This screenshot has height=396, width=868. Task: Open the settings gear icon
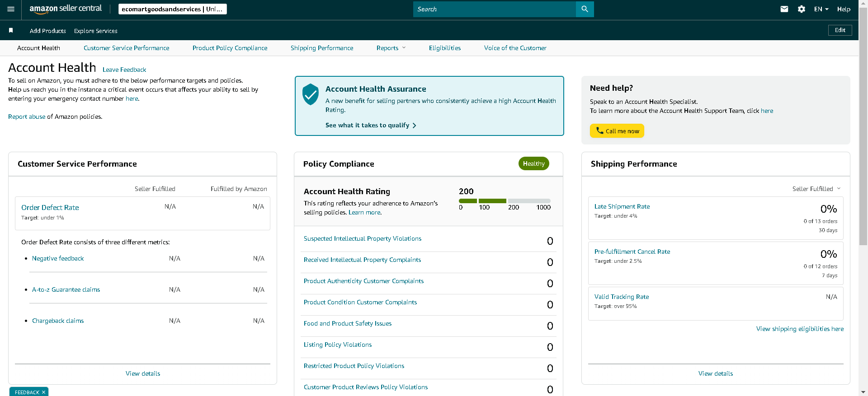[802, 9]
